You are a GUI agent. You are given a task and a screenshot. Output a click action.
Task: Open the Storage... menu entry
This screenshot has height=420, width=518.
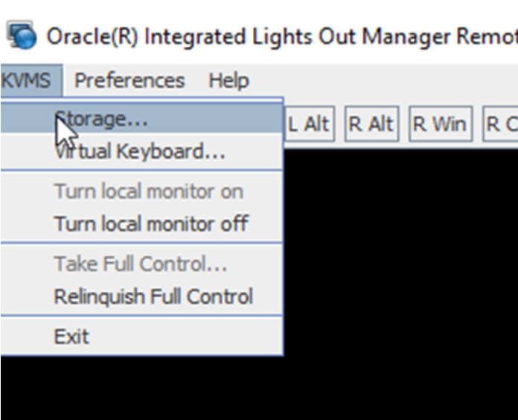(x=101, y=119)
